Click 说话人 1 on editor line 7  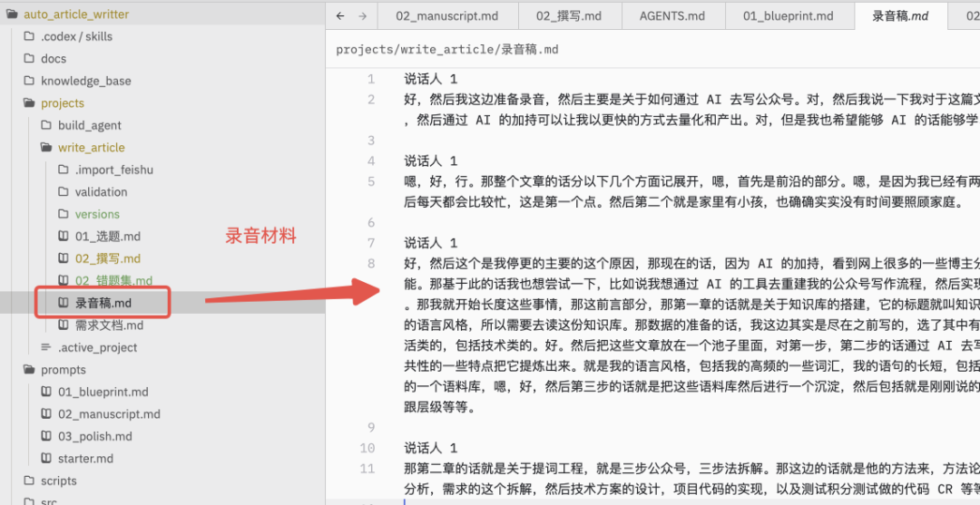click(x=431, y=244)
